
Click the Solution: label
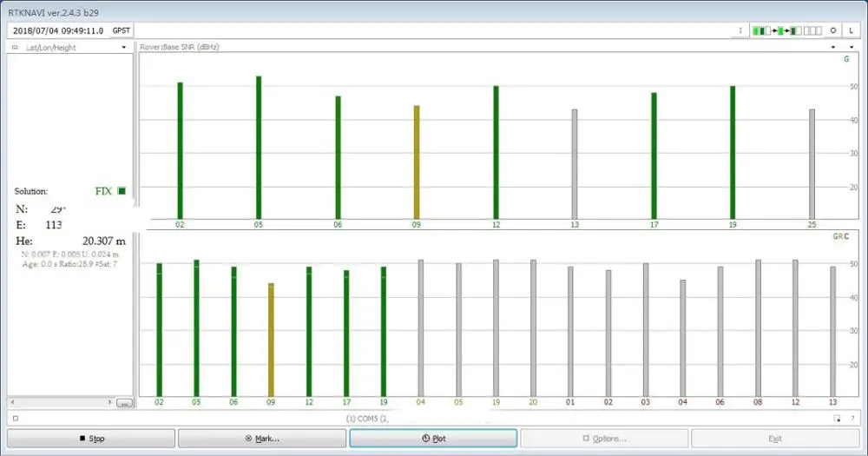[x=31, y=191]
